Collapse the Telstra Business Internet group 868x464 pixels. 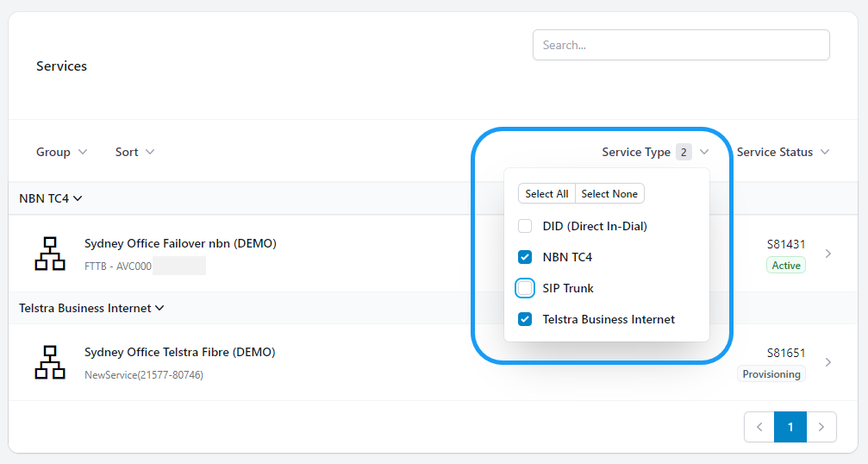[91, 308]
